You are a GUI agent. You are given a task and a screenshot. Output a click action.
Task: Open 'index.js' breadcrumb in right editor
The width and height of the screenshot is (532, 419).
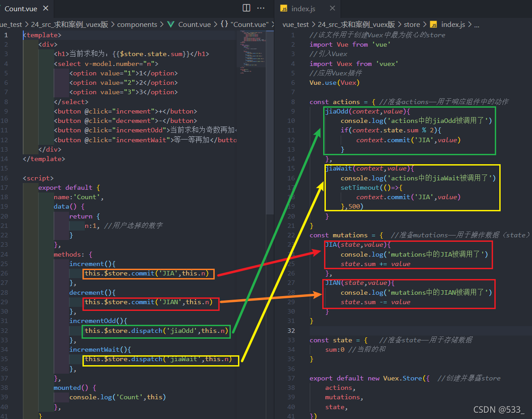[453, 24]
